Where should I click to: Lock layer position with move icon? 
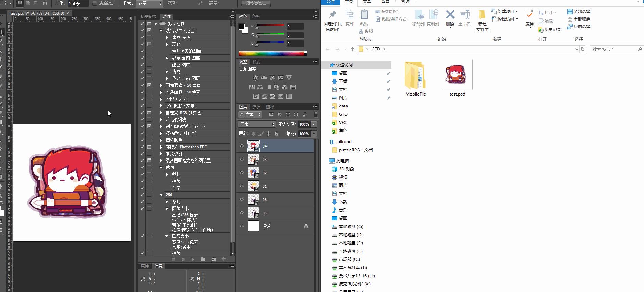click(269, 134)
